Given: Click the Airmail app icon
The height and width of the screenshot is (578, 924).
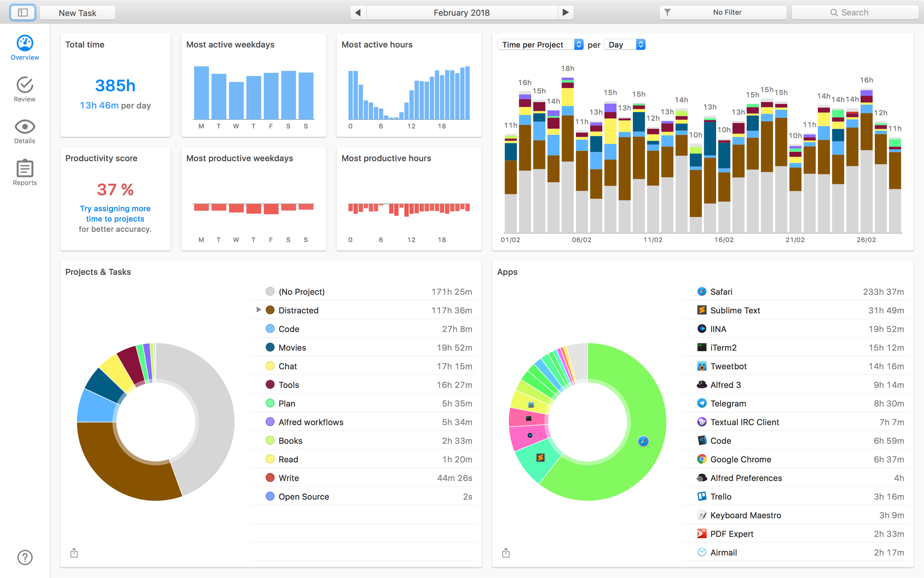Looking at the screenshot, I should point(702,552).
